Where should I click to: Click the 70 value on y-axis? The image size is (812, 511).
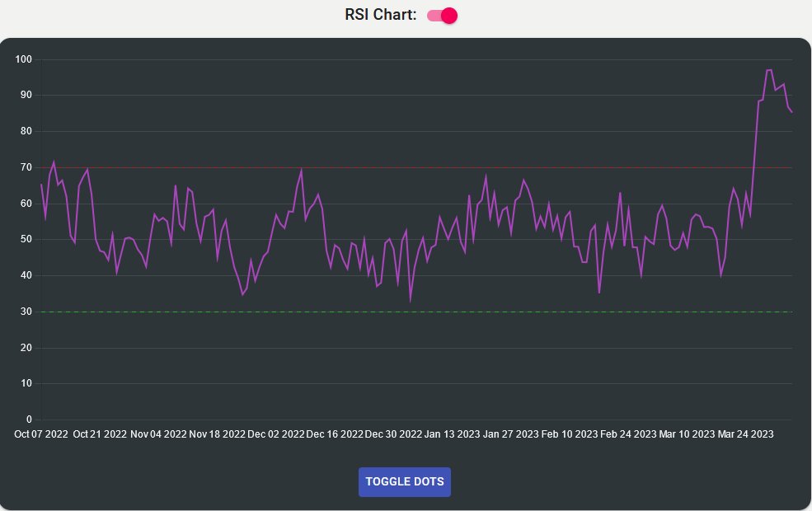pos(26,168)
